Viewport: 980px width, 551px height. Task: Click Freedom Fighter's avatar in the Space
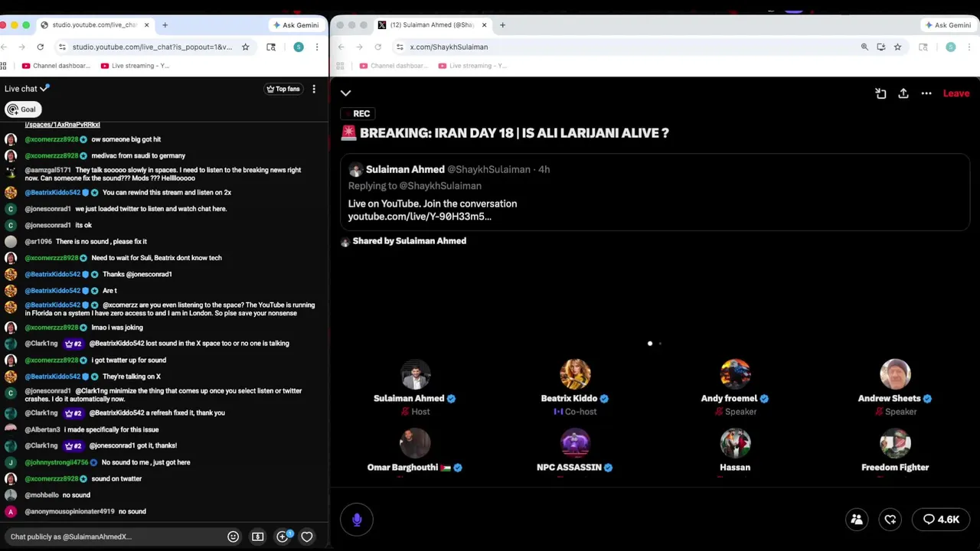pyautogui.click(x=895, y=444)
